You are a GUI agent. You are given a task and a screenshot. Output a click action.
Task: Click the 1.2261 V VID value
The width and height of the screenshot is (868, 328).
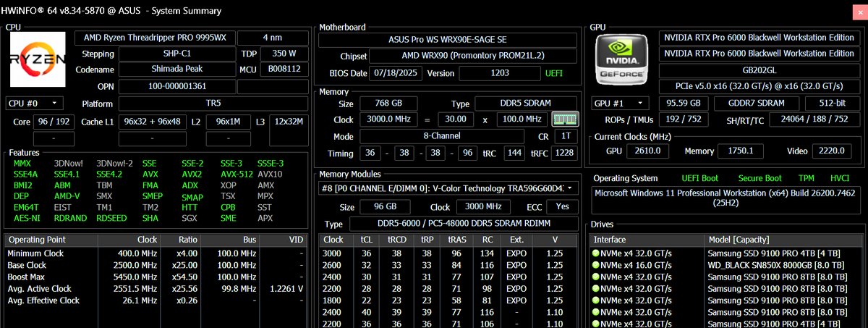tap(286, 288)
